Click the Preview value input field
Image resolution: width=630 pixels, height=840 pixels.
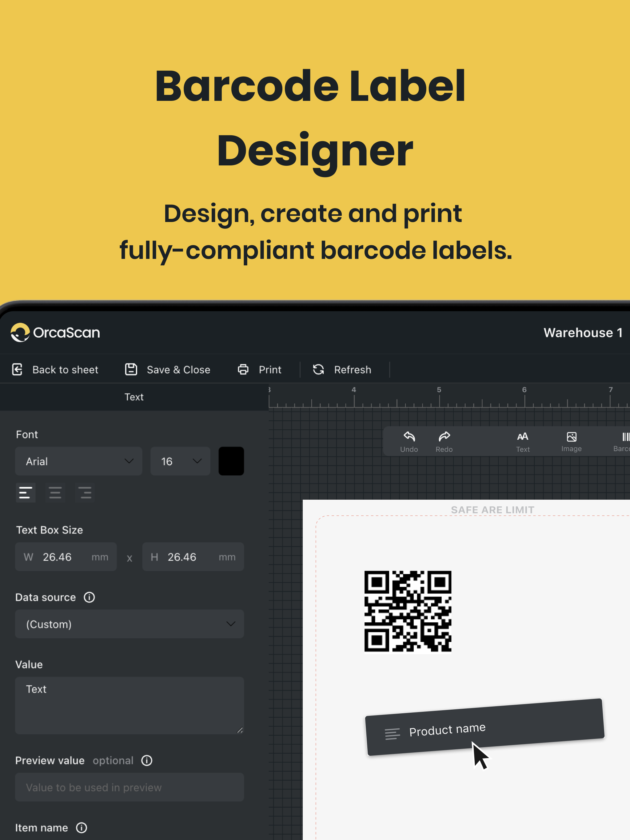[129, 787]
